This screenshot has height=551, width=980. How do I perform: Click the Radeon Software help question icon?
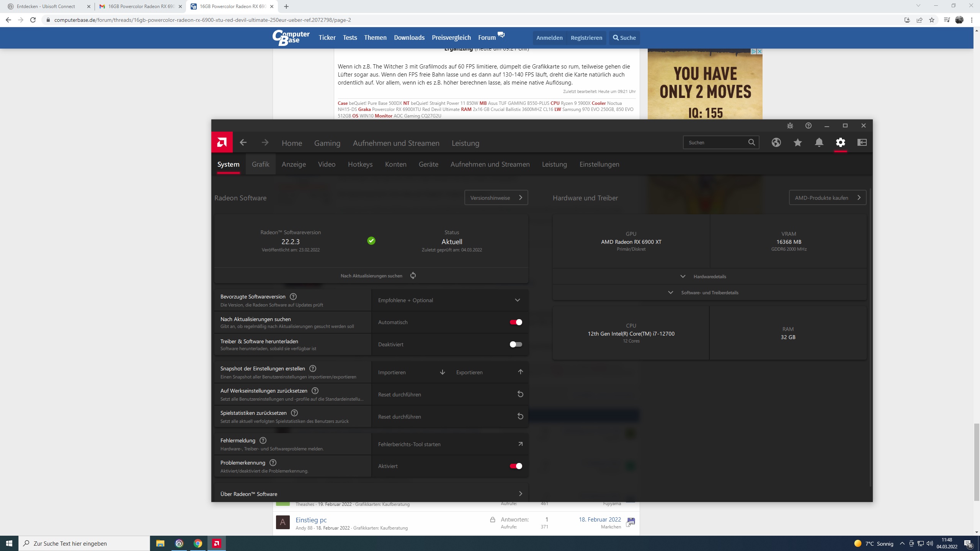coord(808,126)
